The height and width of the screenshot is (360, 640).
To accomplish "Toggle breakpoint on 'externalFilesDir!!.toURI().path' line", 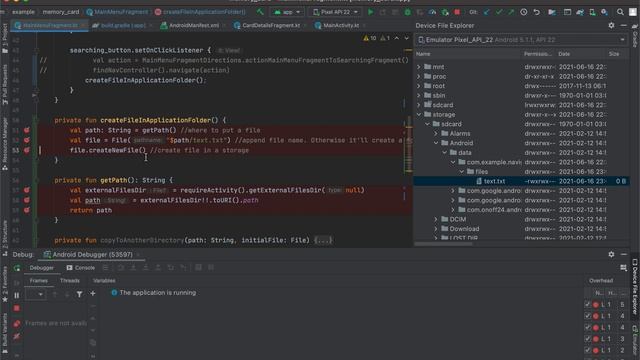I will 27,200.
